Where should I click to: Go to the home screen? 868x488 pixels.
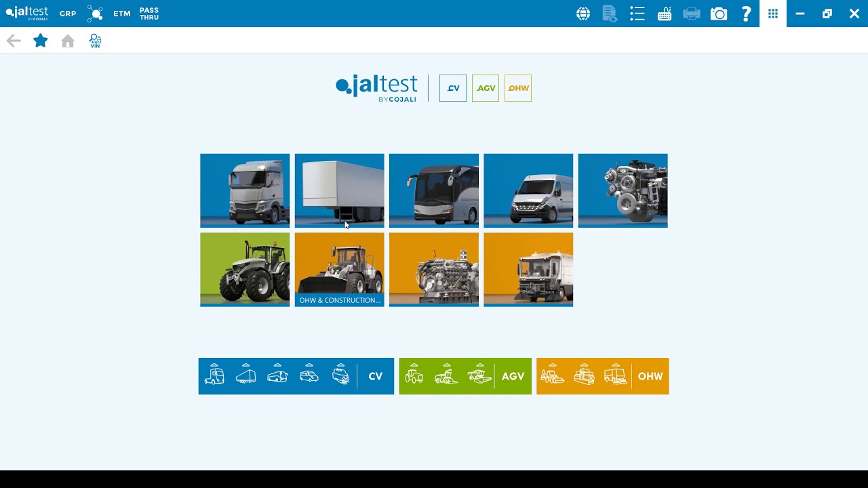(68, 41)
